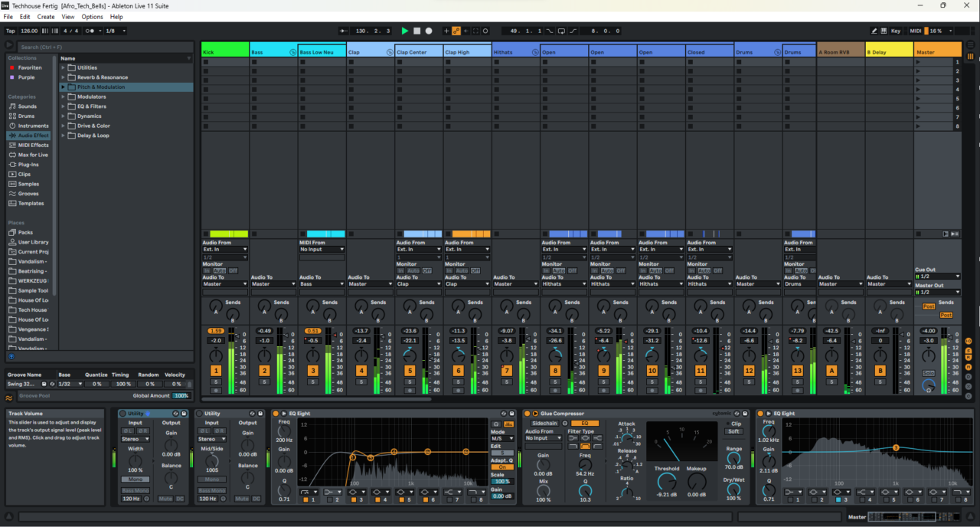Open the Master Out routing dropdown
Image resolution: width=980 pixels, height=527 pixels.
[937, 292]
